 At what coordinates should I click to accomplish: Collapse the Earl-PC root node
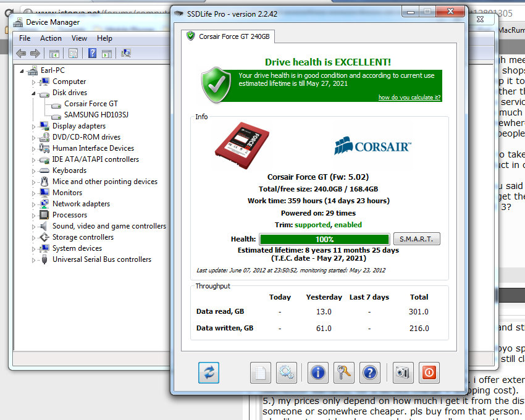click(22, 71)
